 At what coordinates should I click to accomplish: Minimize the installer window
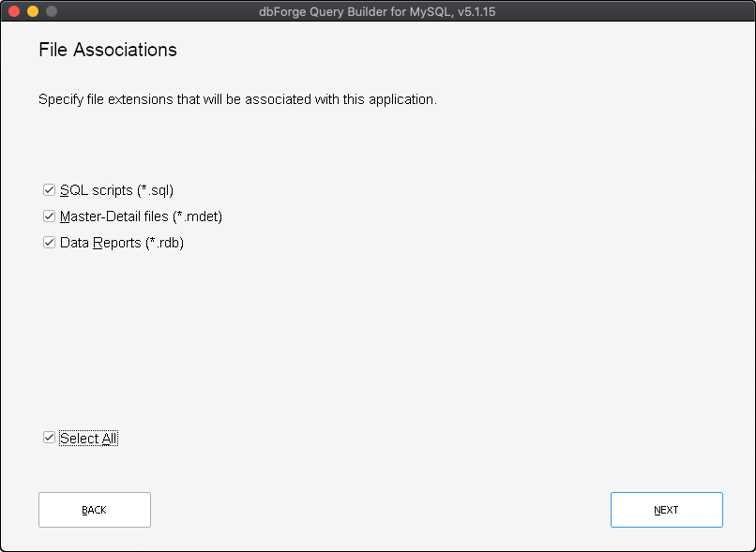point(33,11)
